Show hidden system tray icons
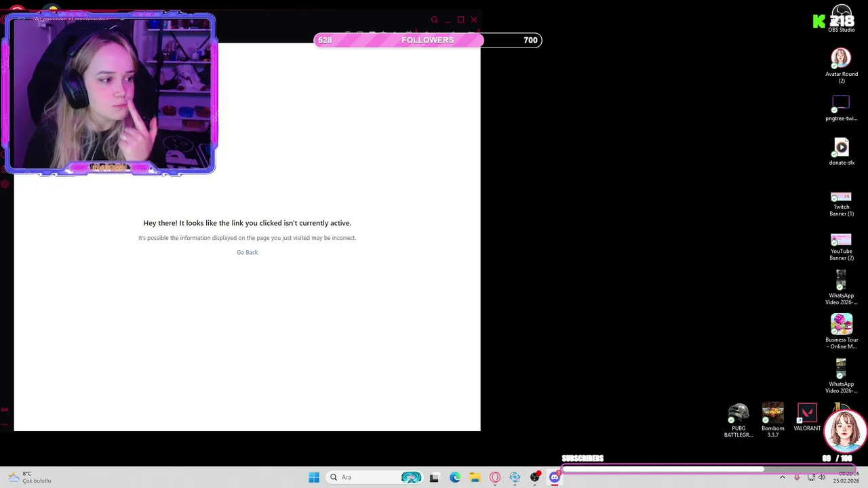This screenshot has width=868, height=488. coord(782,477)
